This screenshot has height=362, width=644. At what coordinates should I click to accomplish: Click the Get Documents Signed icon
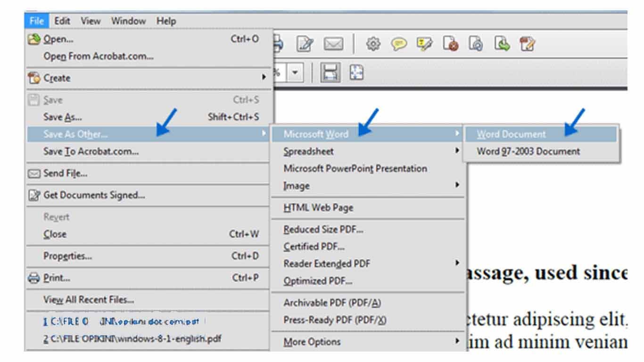(34, 195)
